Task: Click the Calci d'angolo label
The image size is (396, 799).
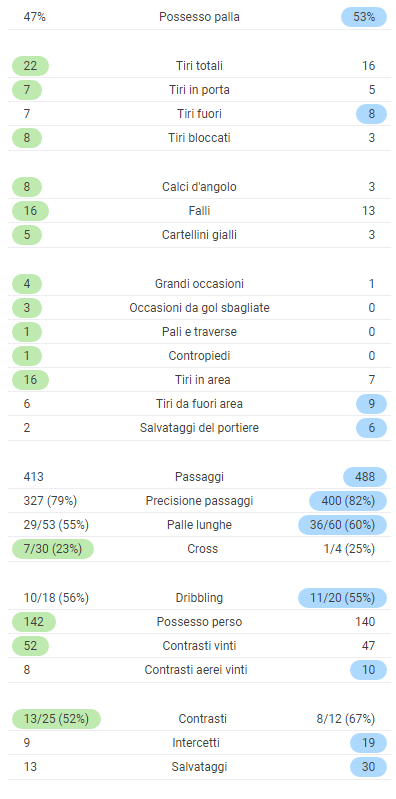Action: coord(199,187)
